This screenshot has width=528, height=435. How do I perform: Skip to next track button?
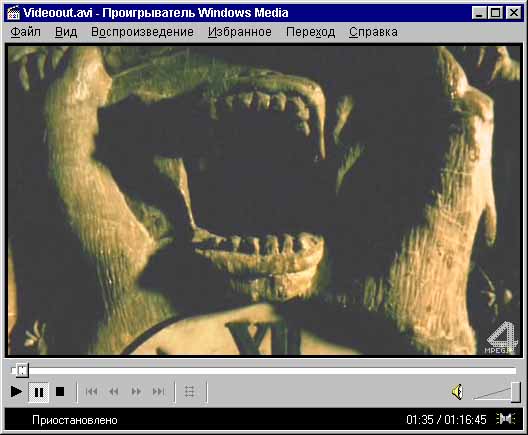pos(158,392)
